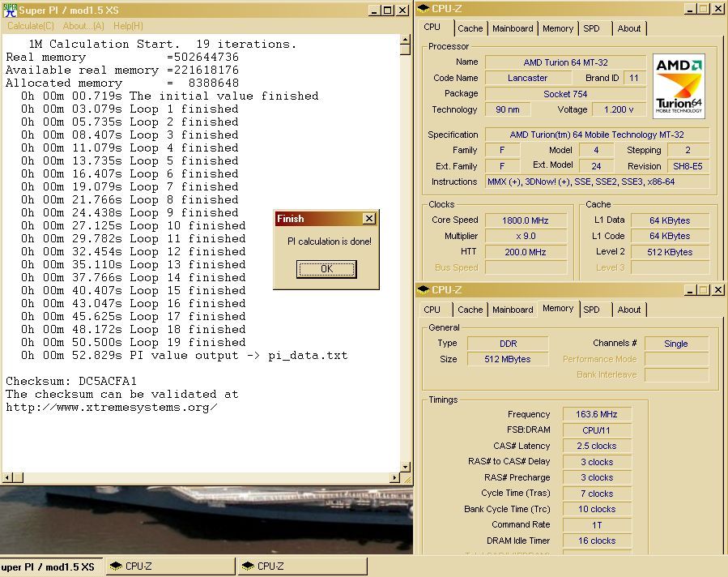Click the Command Rate value 1T
728x577 pixels.
(597, 525)
